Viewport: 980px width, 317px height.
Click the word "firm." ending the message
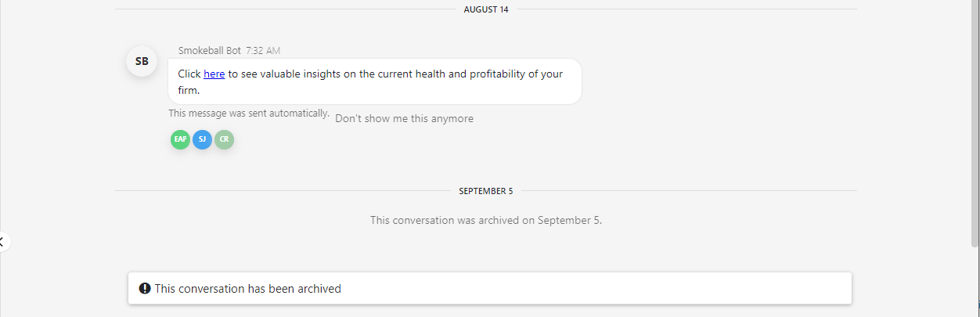(x=189, y=90)
